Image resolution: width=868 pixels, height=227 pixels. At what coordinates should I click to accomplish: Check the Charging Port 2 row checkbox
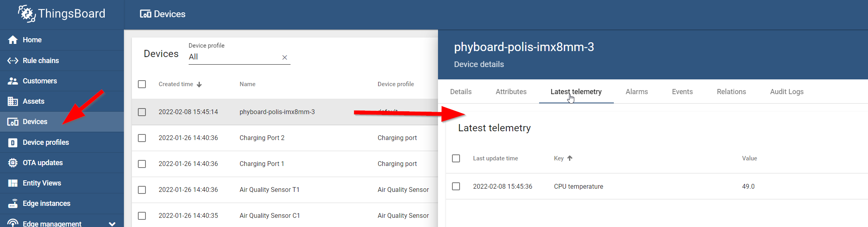pos(142,138)
